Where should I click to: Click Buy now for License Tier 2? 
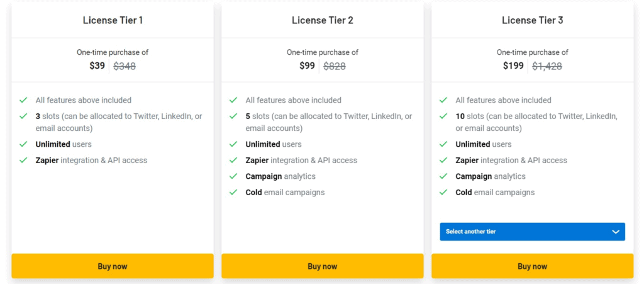tap(323, 266)
